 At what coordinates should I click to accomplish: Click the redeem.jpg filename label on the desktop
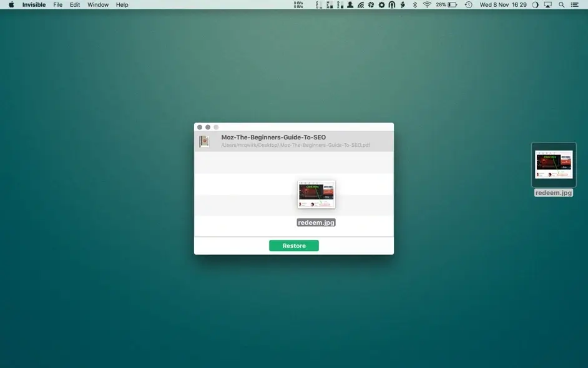(554, 192)
